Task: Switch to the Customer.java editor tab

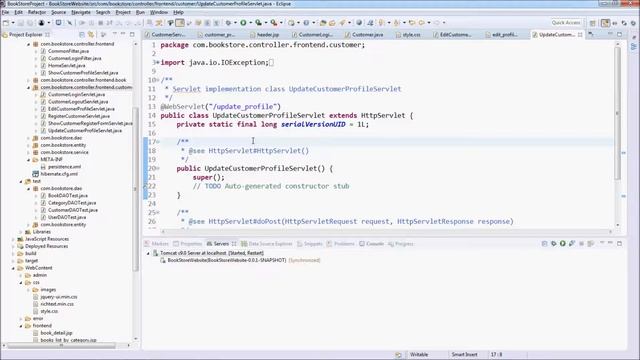Action: [364, 35]
